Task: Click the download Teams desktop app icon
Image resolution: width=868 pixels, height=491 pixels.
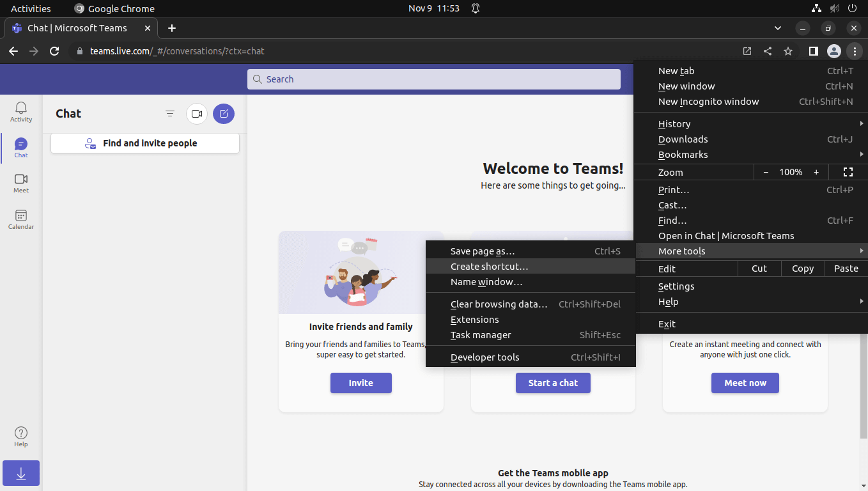Action: (20, 473)
